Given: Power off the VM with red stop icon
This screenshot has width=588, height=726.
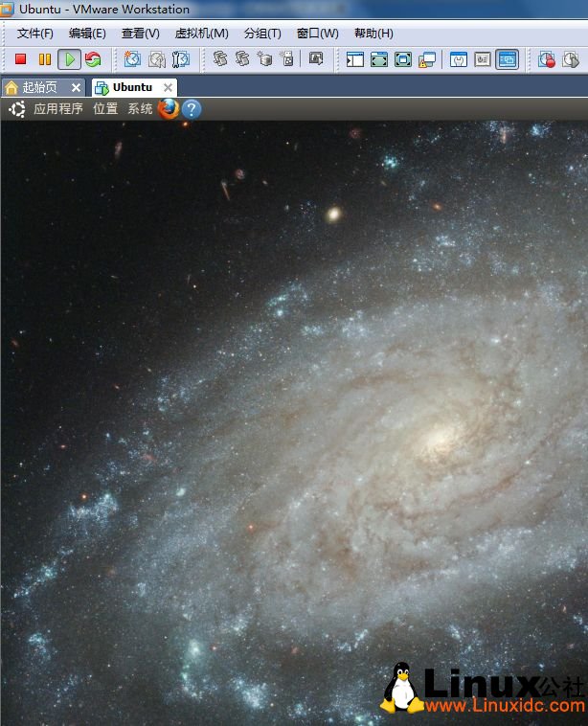Looking at the screenshot, I should pos(20,59).
